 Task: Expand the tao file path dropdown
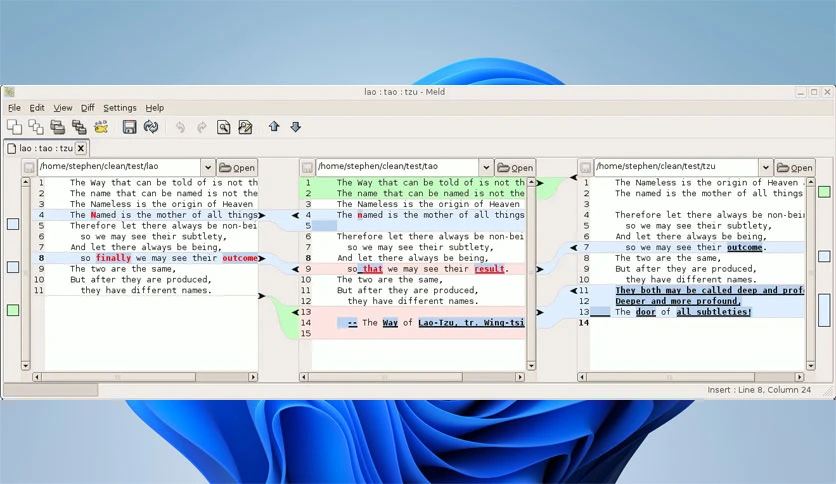tap(486, 167)
